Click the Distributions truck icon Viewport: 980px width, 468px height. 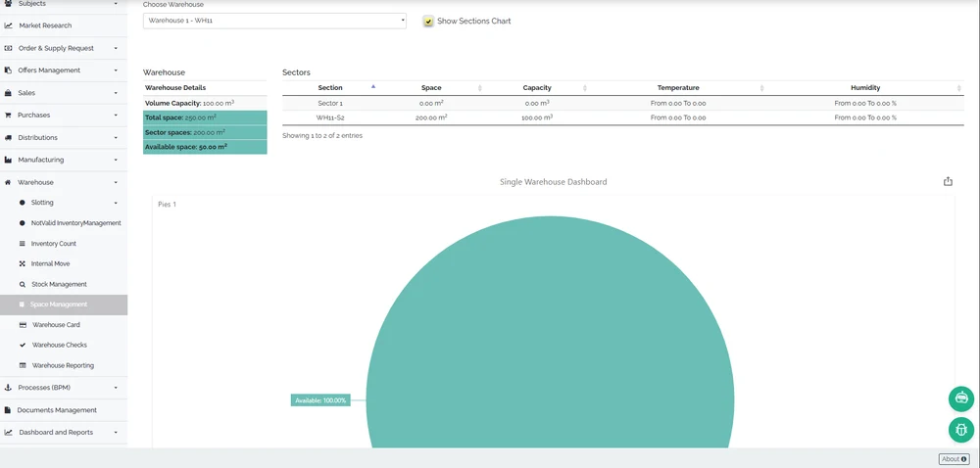[8, 137]
